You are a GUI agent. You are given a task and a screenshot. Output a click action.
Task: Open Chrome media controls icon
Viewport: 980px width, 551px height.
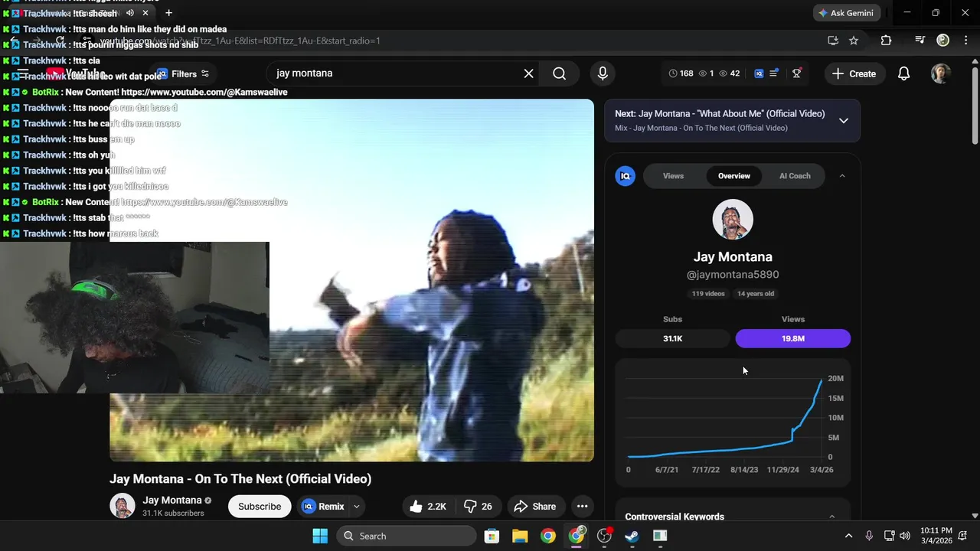(x=920, y=41)
